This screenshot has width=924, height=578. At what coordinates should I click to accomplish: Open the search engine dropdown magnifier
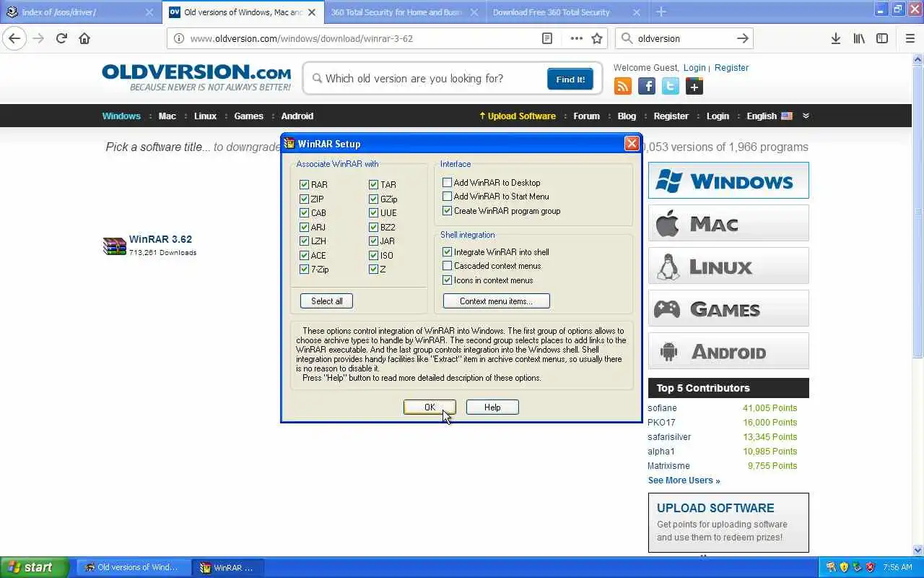627,38
